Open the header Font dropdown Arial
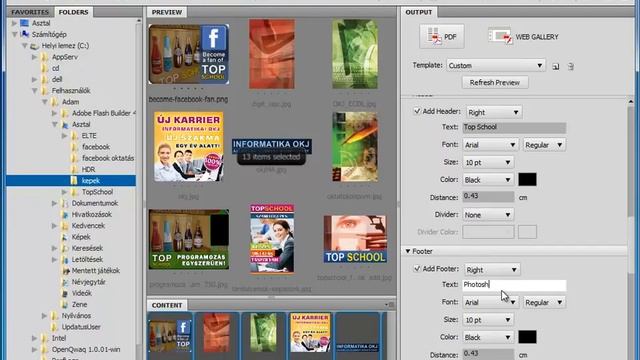The height and width of the screenshot is (360, 640). click(x=491, y=145)
